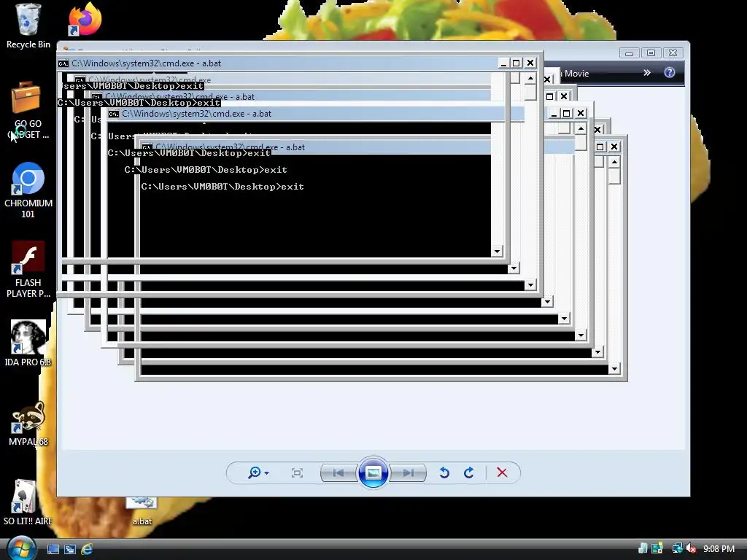Image resolution: width=747 pixels, height=560 pixels.
Task: Maximize the top cmd.exe - a.bat window
Action: [516, 63]
